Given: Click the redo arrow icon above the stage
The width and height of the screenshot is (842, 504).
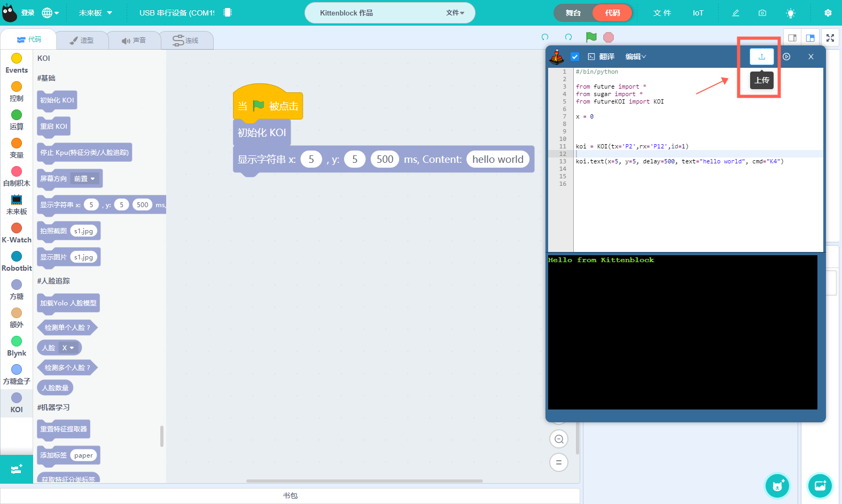Looking at the screenshot, I should [x=568, y=37].
